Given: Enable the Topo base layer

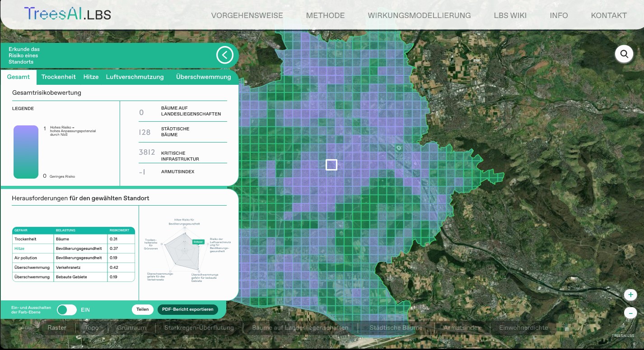Looking at the screenshot, I should (92, 328).
